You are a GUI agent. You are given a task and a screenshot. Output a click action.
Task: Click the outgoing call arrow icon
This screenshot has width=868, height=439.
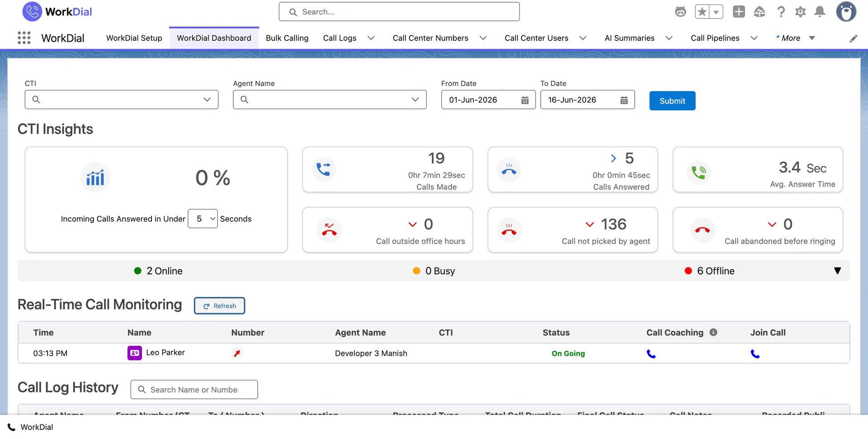tap(237, 353)
